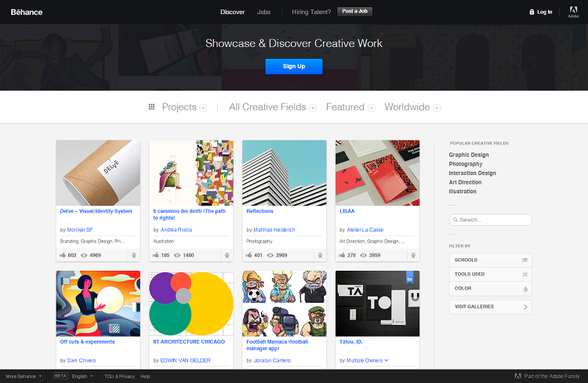Screen dimensions: 588x383
Task: Expand the Projects dropdown
Action: (x=203, y=108)
